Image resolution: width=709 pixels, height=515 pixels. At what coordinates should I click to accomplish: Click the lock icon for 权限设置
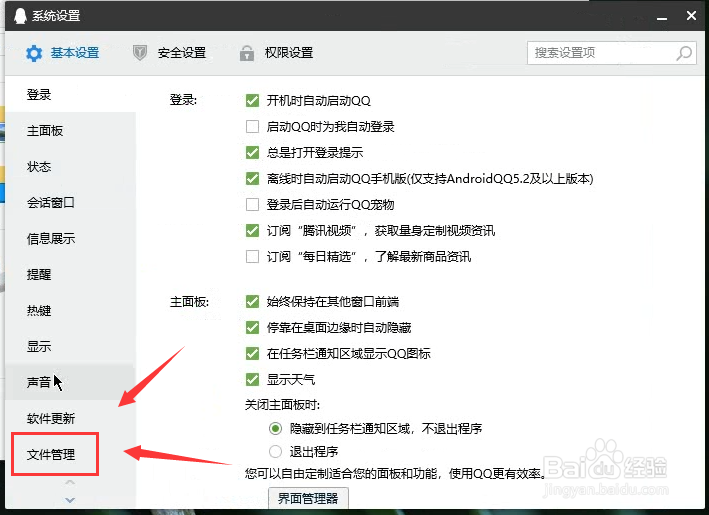[x=246, y=53]
